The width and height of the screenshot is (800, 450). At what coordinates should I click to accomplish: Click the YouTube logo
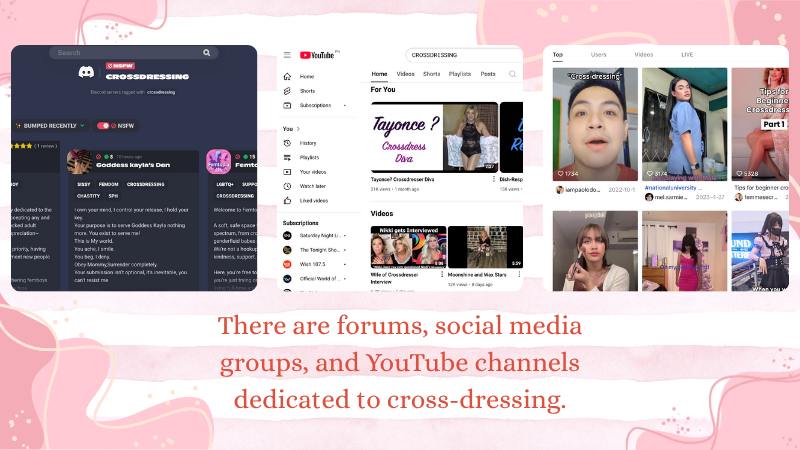pyautogui.click(x=316, y=55)
